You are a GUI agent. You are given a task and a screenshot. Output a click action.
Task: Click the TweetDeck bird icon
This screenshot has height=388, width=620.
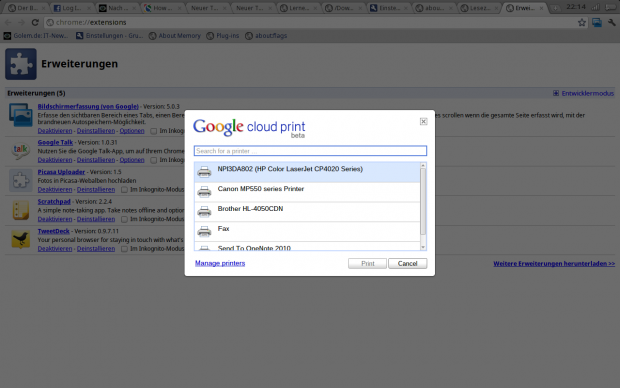tap(21, 239)
